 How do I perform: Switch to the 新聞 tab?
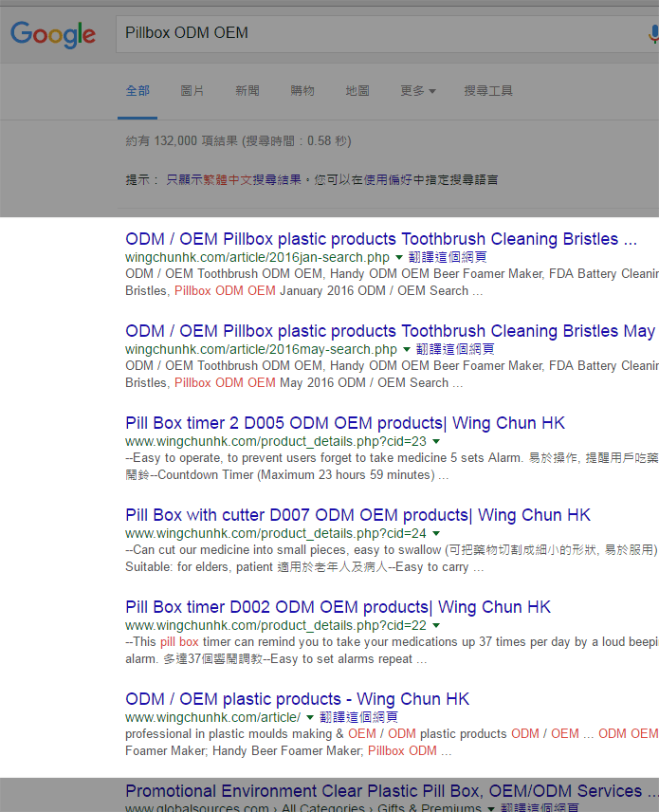point(247,91)
